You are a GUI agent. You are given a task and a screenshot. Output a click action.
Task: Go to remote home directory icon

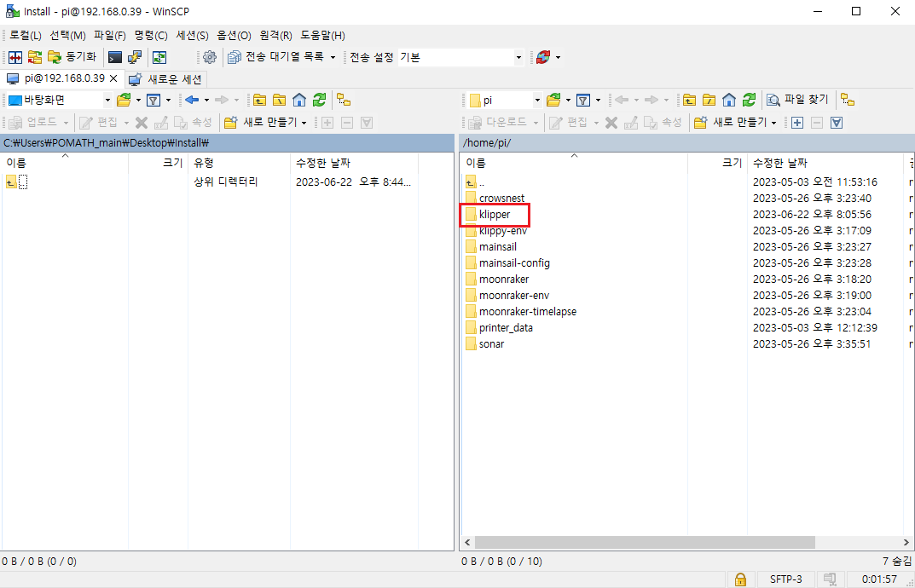[x=729, y=101]
